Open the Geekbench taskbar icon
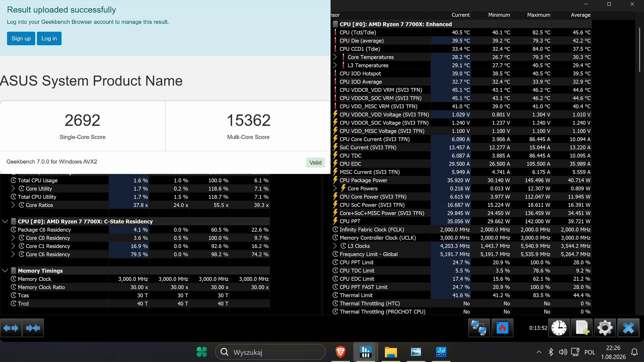Image resolution: width=644 pixels, height=362 pixels. 441,352
